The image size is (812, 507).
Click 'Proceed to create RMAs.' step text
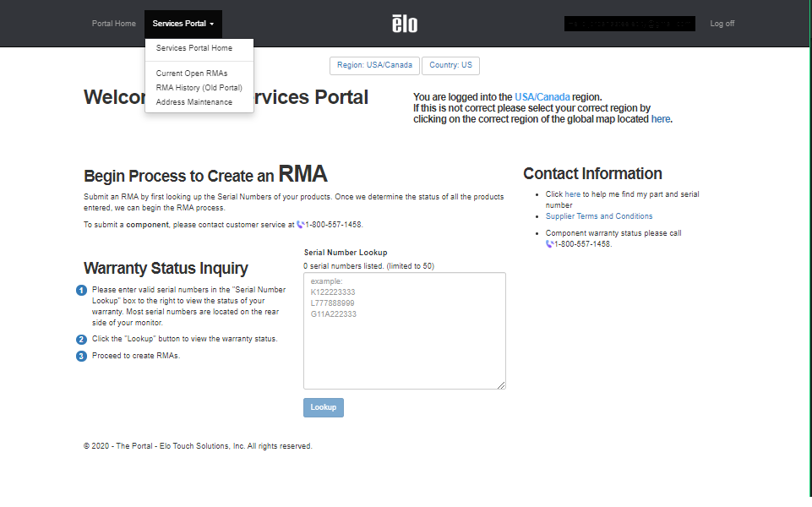[136, 356]
